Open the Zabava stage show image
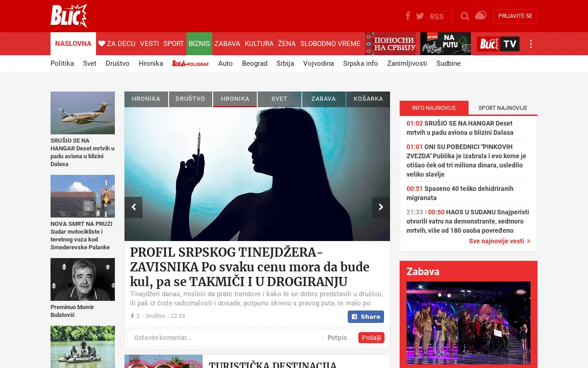The image size is (588, 368). coord(469,323)
